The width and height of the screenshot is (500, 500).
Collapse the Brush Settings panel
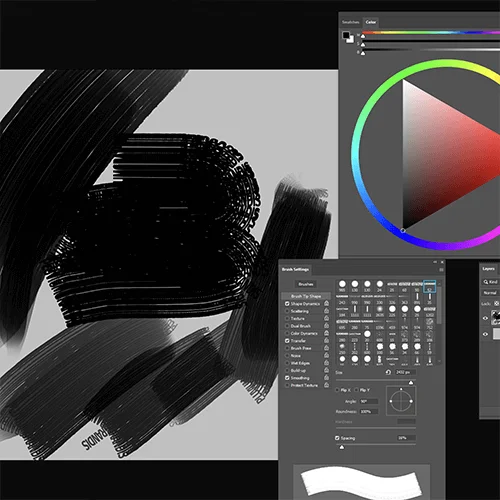[x=436, y=262]
